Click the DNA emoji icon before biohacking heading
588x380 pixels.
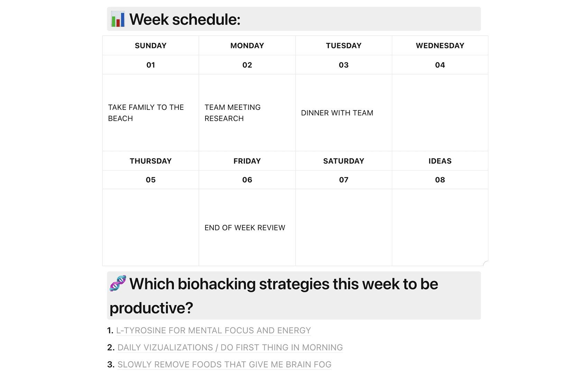(x=118, y=283)
